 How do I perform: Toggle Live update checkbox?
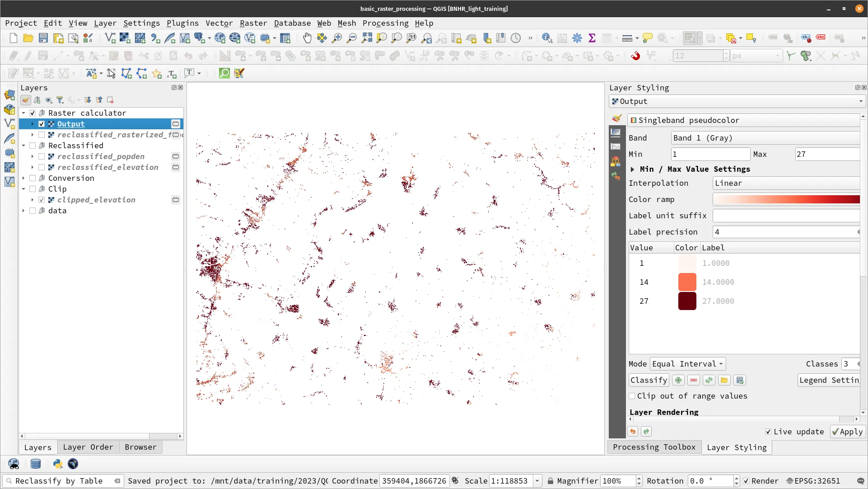point(768,432)
